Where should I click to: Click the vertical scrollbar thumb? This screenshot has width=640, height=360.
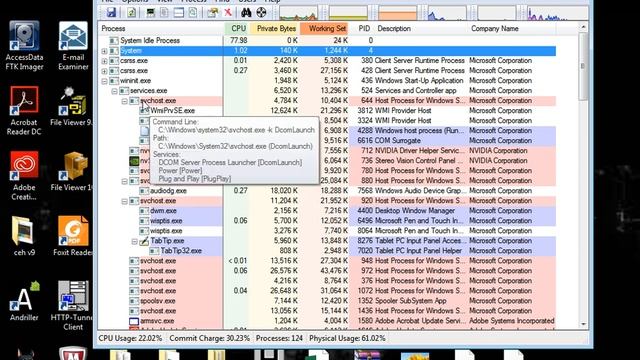[x=583, y=66]
